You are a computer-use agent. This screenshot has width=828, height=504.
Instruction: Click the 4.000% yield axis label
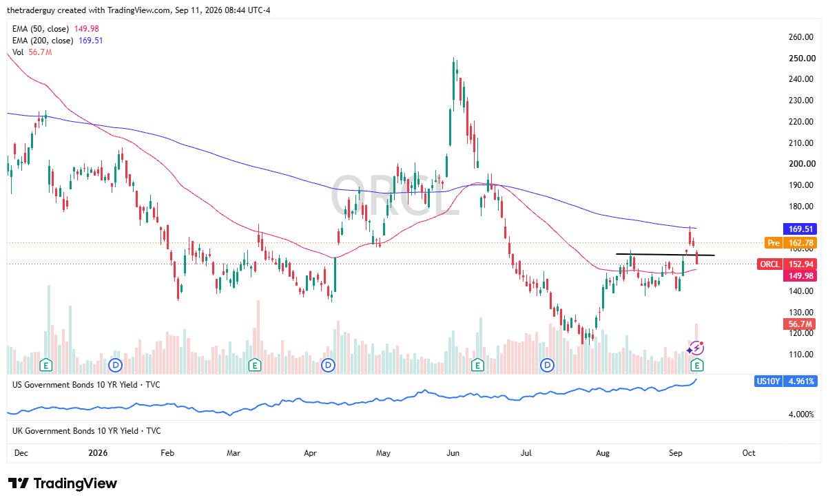802,414
